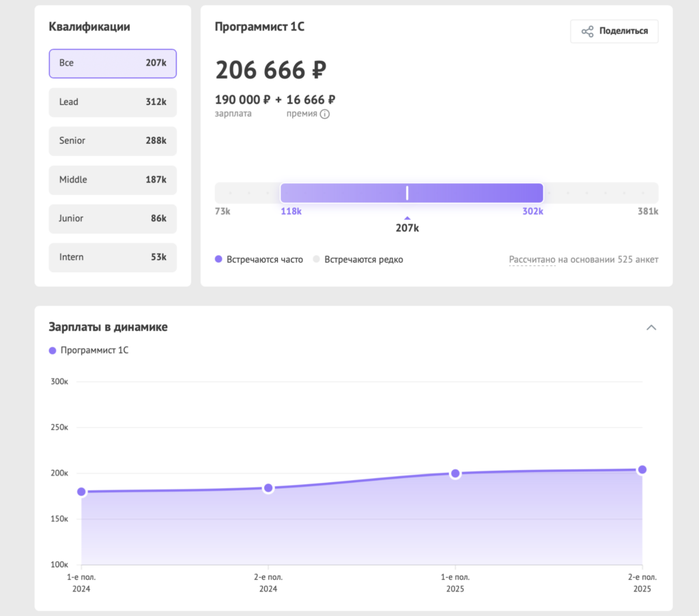
Task: Switch to Intern qualification salary
Action: point(113,258)
